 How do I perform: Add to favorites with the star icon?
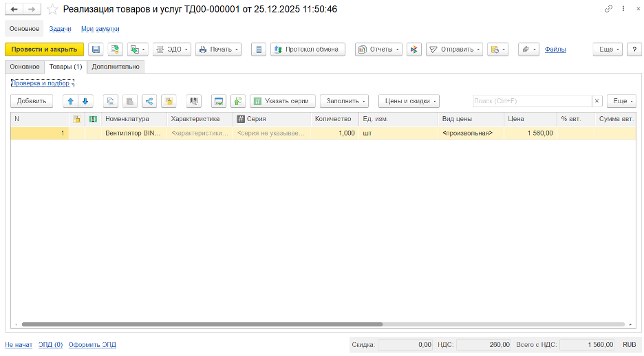coord(52,9)
